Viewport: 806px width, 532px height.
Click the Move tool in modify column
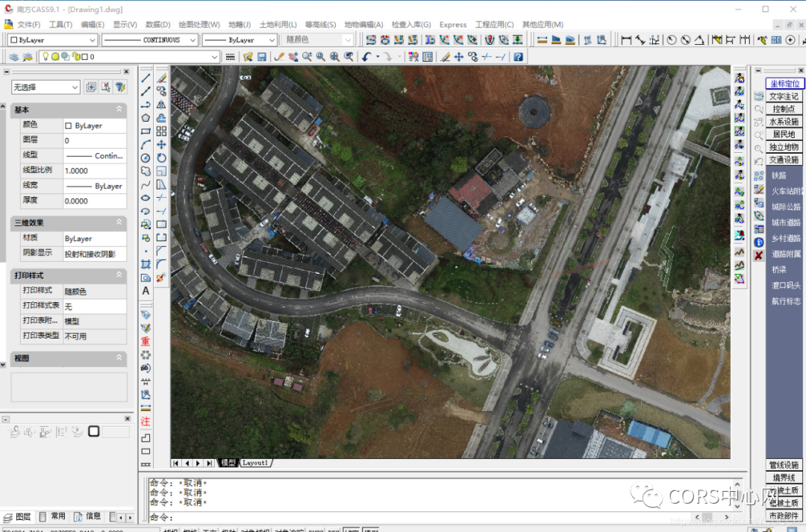(x=161, y=145)
